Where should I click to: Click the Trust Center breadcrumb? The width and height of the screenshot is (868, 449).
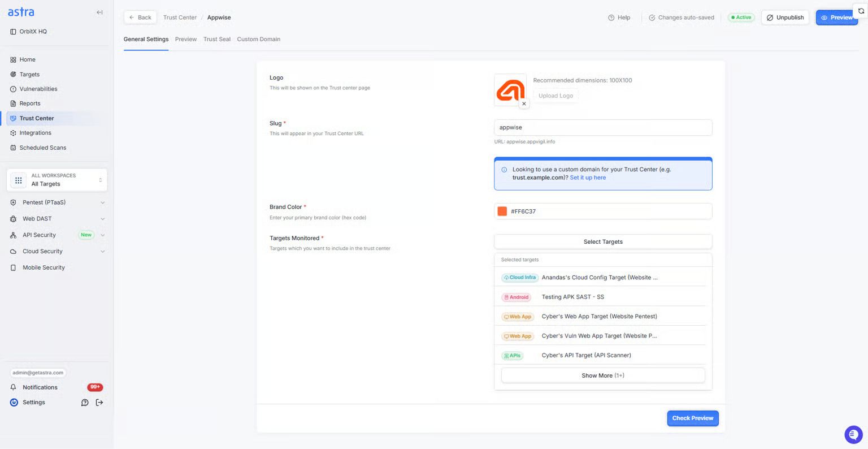pos(180,18)
